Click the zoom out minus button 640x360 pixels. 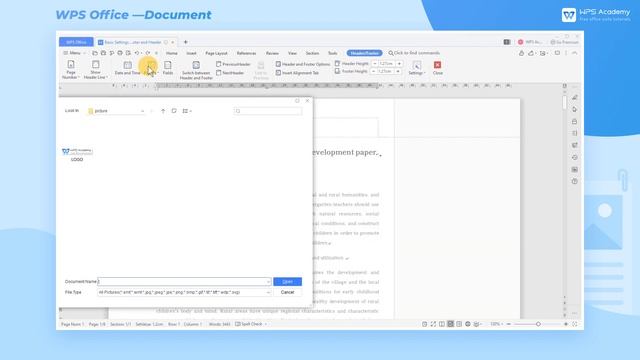[x=509, y=324]
